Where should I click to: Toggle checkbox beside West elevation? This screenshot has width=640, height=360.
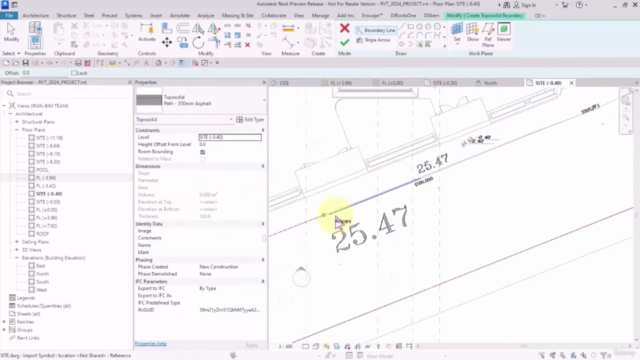coord(31,290)
